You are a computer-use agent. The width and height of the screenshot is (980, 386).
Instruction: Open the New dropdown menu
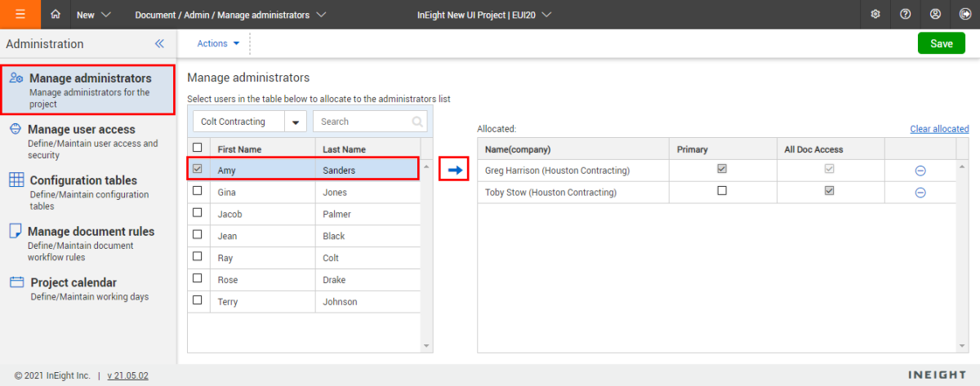pos(94,15)
